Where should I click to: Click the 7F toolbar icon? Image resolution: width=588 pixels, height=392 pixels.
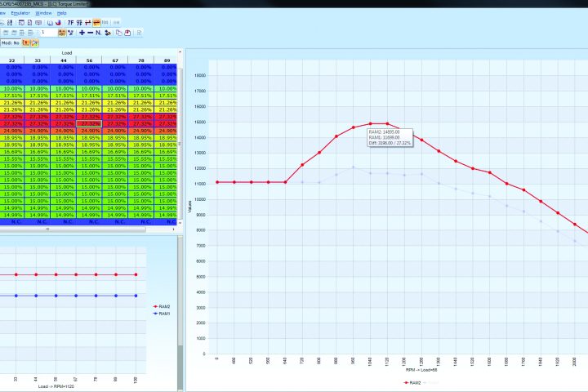coord(70,22)
